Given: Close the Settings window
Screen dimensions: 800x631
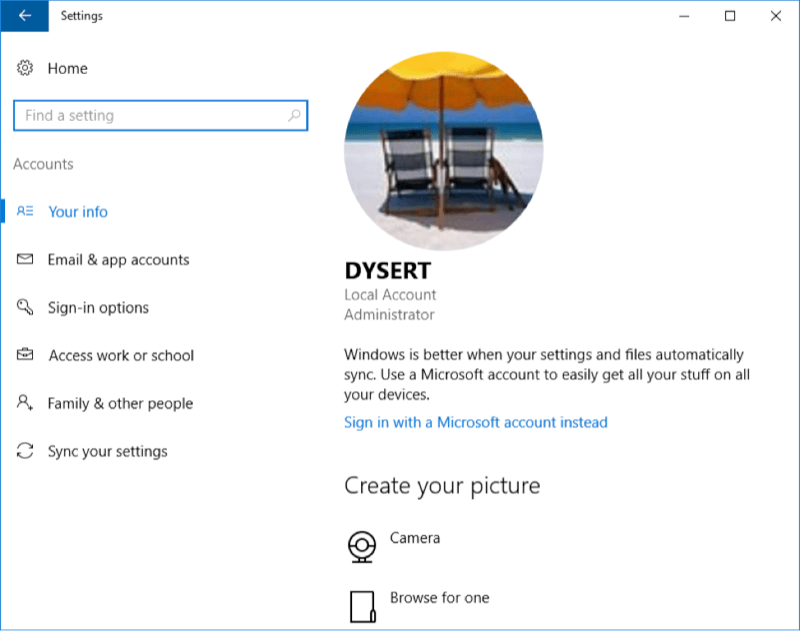Looking at the screenshot, I should tap(776, 16).
